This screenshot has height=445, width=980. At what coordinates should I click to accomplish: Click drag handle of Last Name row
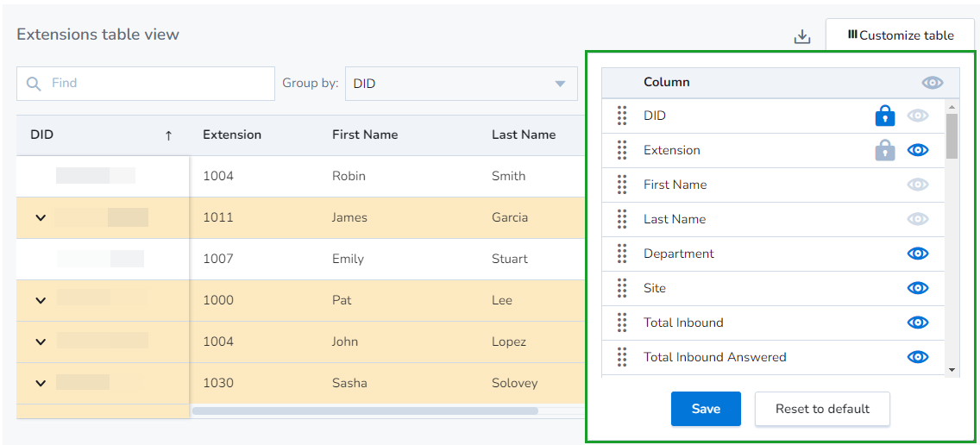point(622,219)
